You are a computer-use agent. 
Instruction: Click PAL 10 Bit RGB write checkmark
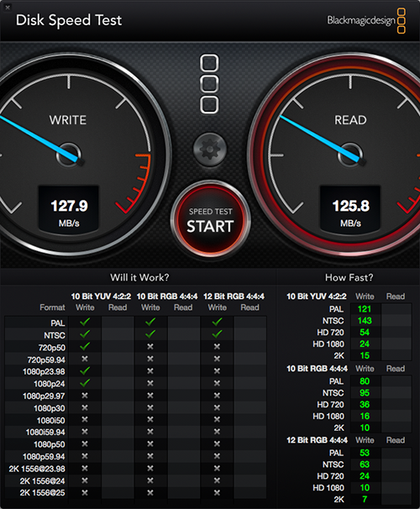150,322
